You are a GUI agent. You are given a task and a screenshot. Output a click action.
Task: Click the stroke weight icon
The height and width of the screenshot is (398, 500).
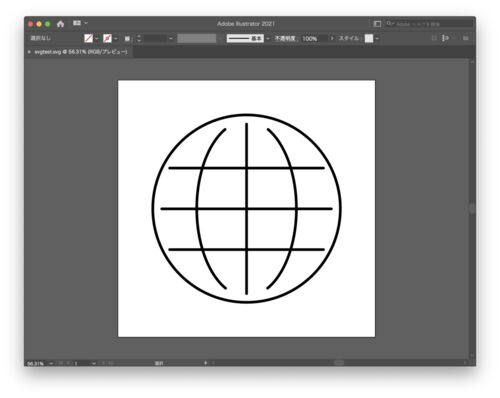point(127,39)
